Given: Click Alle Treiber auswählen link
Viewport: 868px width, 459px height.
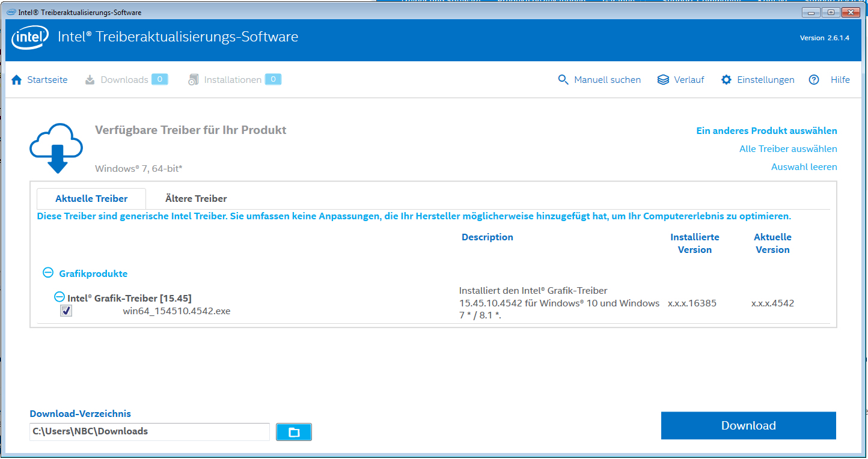Looking at the screenshot, I should tap(788, 148).
